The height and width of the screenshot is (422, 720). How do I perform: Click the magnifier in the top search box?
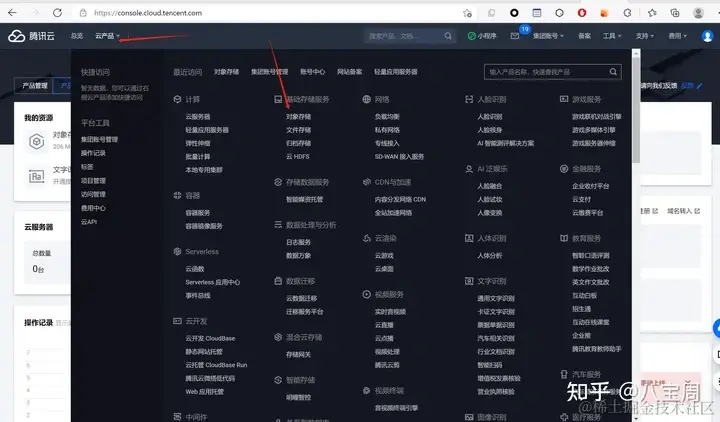pos(448,36)
